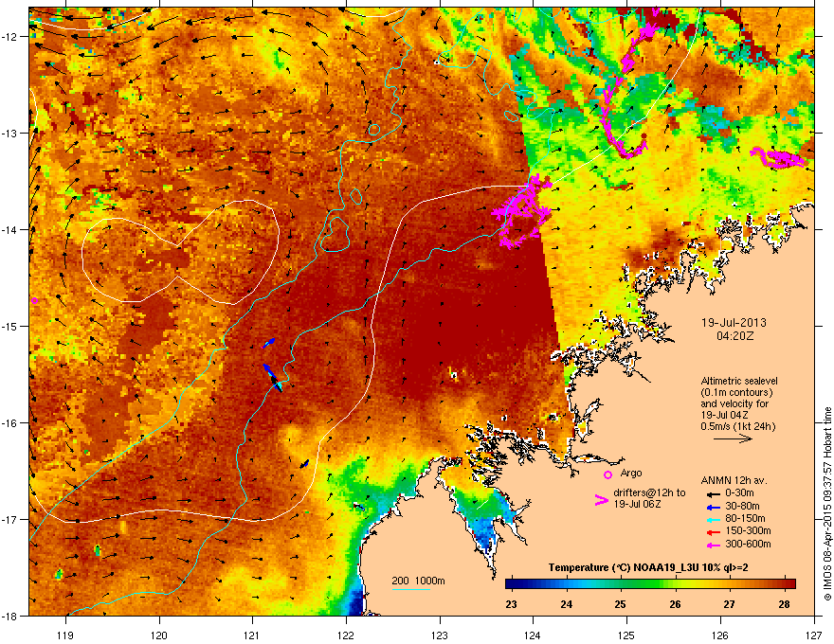The height and width of the screenshot is (644, 834).
Task: Click the dark blue end near 23
Action: (511, 584)
